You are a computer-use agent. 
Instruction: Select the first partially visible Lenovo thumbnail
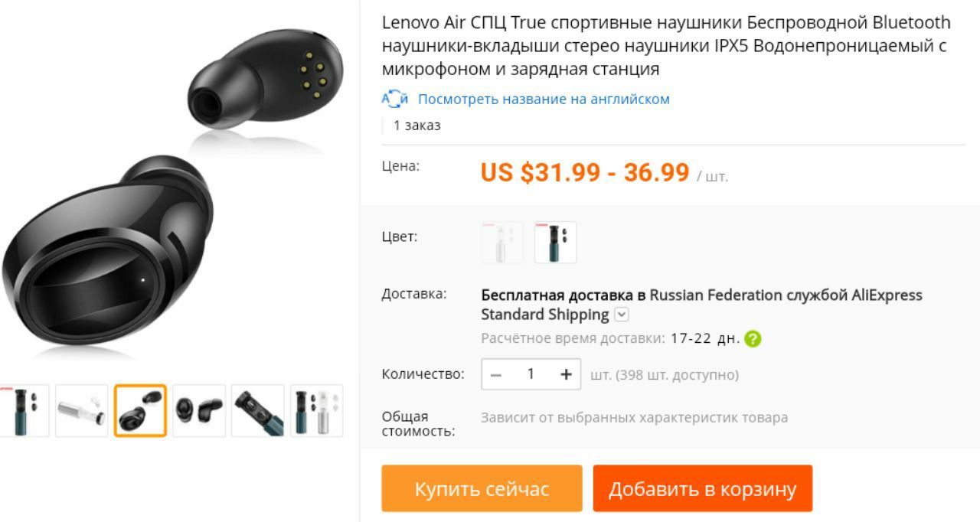point(24,410)
